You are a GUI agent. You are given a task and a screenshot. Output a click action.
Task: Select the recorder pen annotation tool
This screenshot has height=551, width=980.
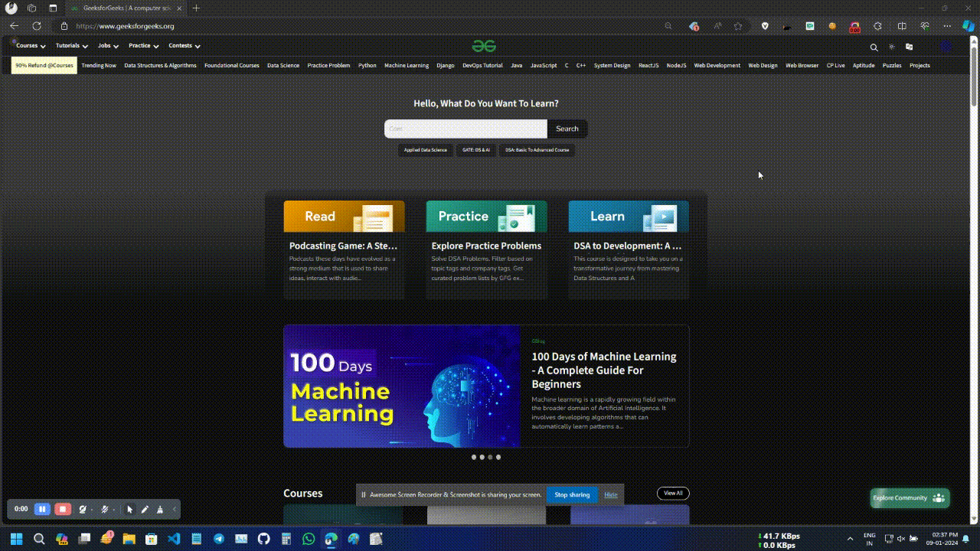(145, 509)
